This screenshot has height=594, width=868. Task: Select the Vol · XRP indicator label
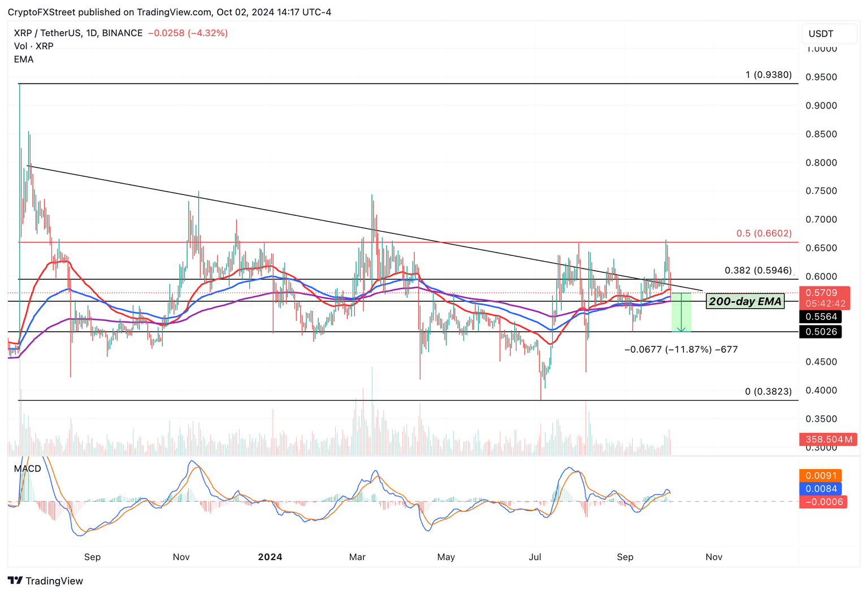(33, 46)
